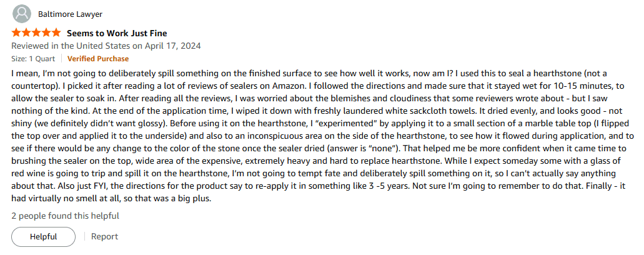The image size is (644, 255).
Task: Mark this review as Helpful
Action: click(43, 237)
